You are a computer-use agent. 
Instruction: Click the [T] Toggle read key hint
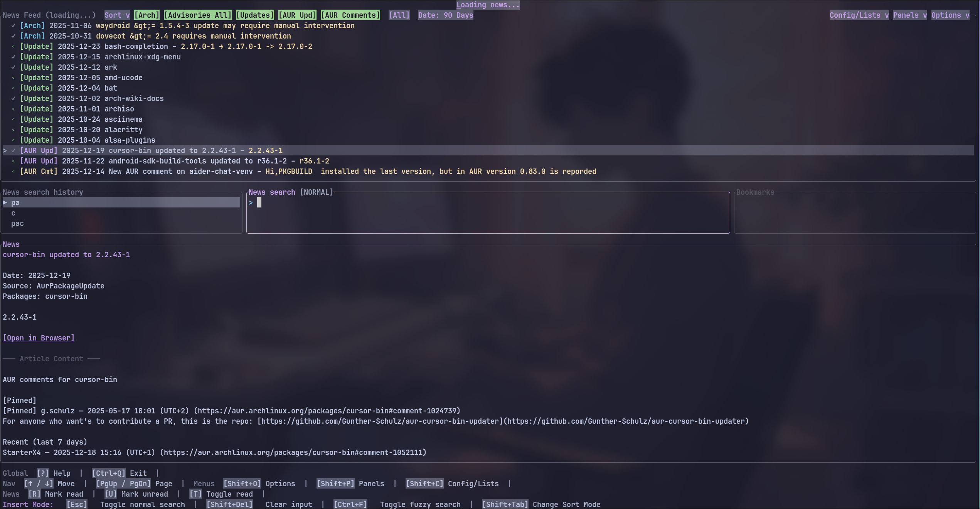click(221, 494)
